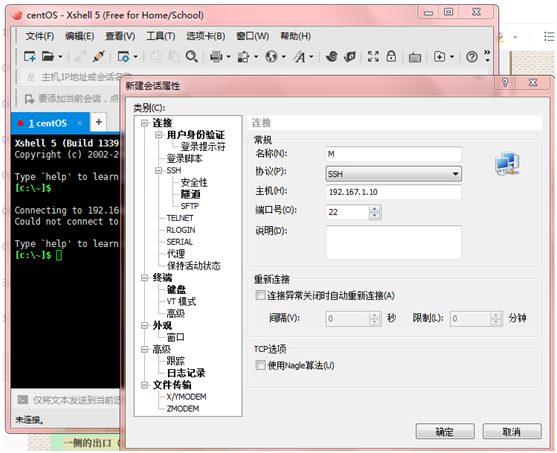Screen dimensions: 557x453
Task: Click the disabled copy icon in toolbar
Action: coord(156,56)
